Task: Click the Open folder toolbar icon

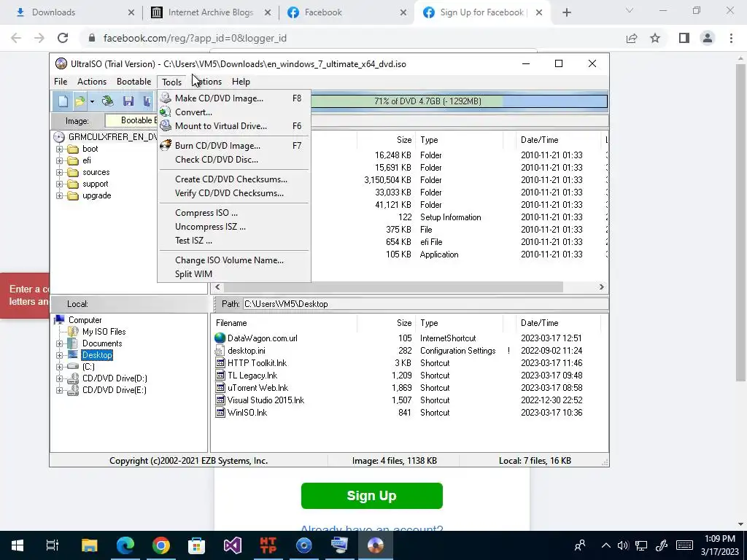Action: (80, 101)
